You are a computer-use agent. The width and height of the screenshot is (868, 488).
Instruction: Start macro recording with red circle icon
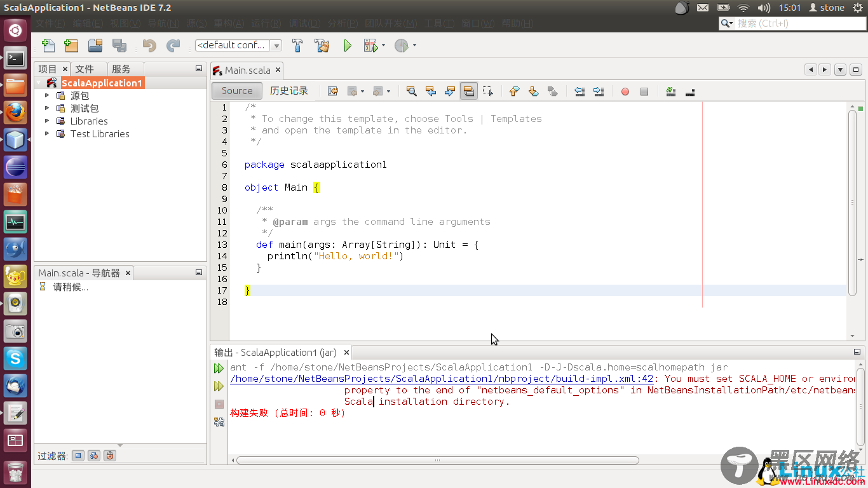click(x=625, y=91)
